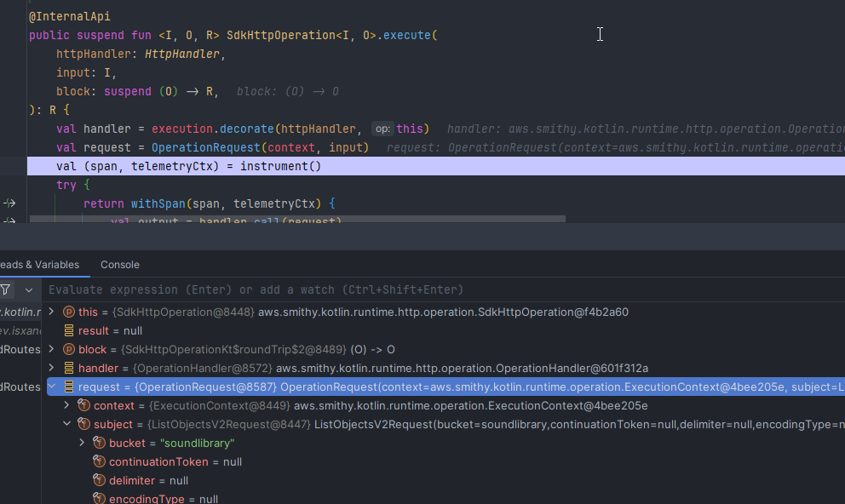The image size is (845, 504).
Task: Switch to the Console tab
Action: 119,265
